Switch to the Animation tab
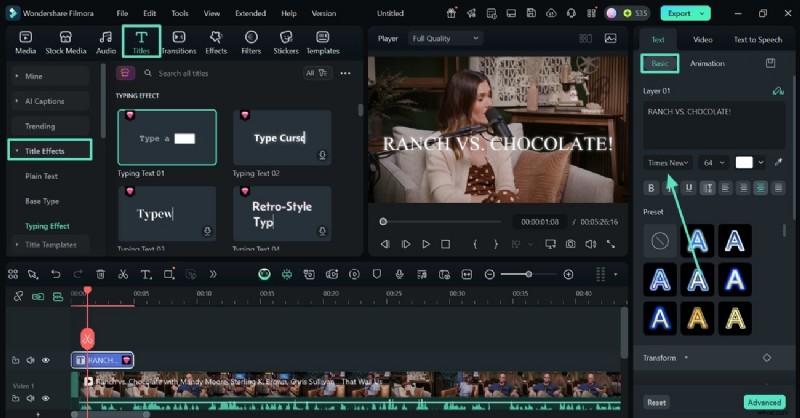This screenshot has height=418, width=800. click(x=707, y=63)
